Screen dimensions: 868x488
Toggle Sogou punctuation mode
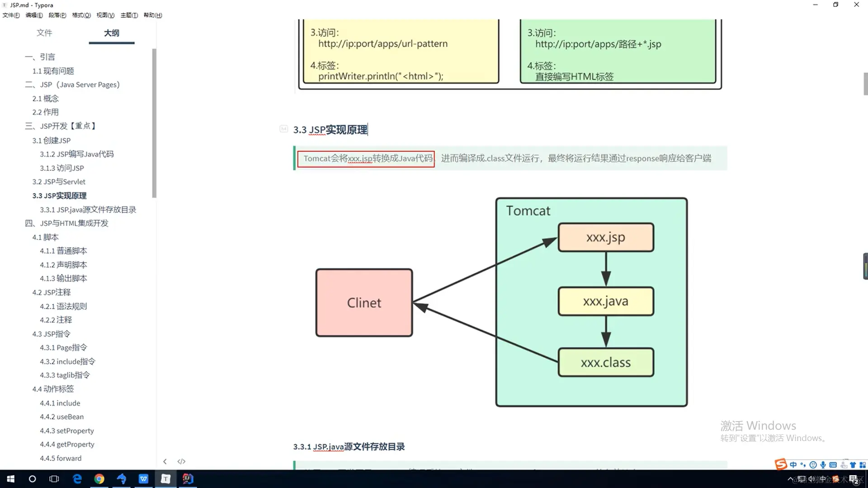(x=803, y=465)
